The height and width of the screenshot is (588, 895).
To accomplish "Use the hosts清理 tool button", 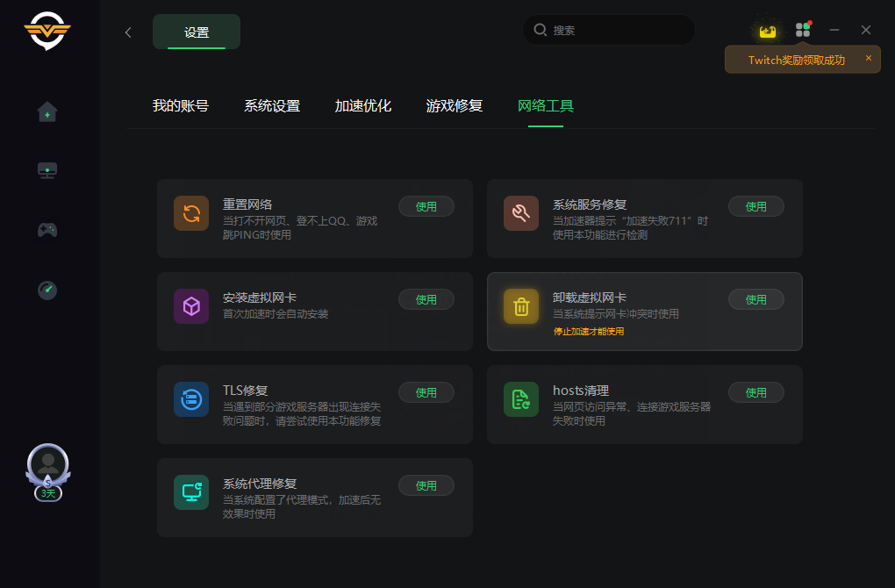I will click(756, 392).
